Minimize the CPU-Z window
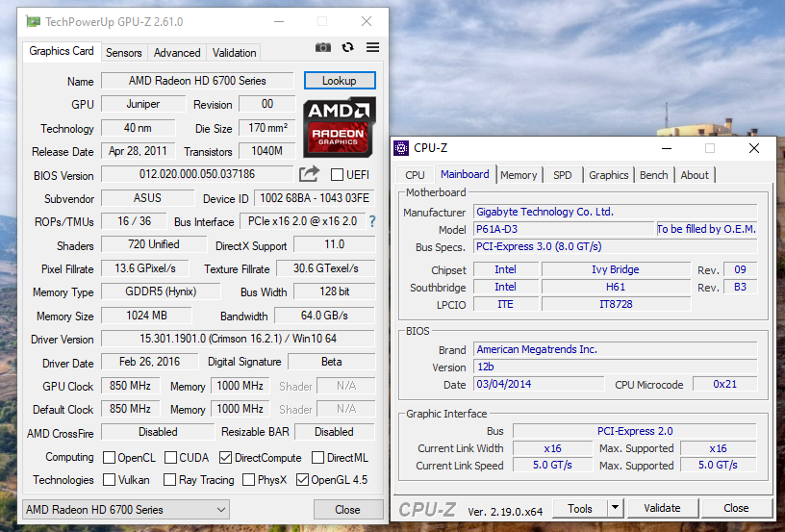 (x=667, y=148)
